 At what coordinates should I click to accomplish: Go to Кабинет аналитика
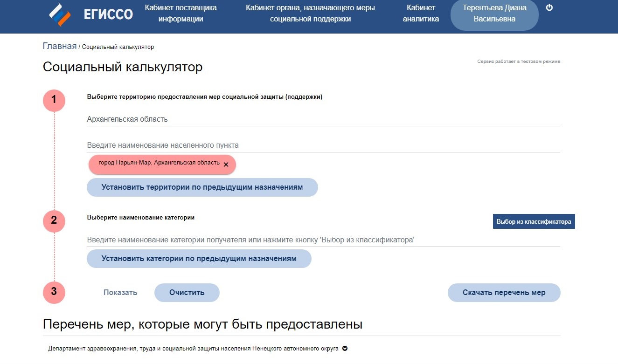(421, 14)
